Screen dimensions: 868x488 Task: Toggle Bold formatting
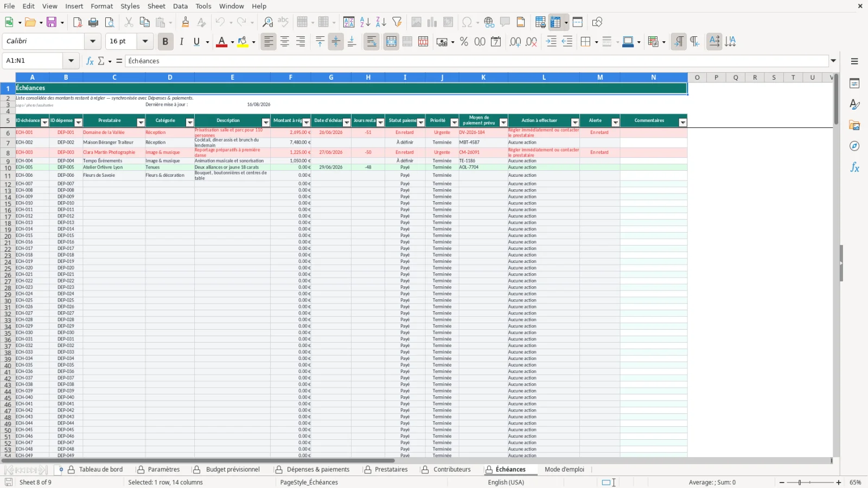165,42
